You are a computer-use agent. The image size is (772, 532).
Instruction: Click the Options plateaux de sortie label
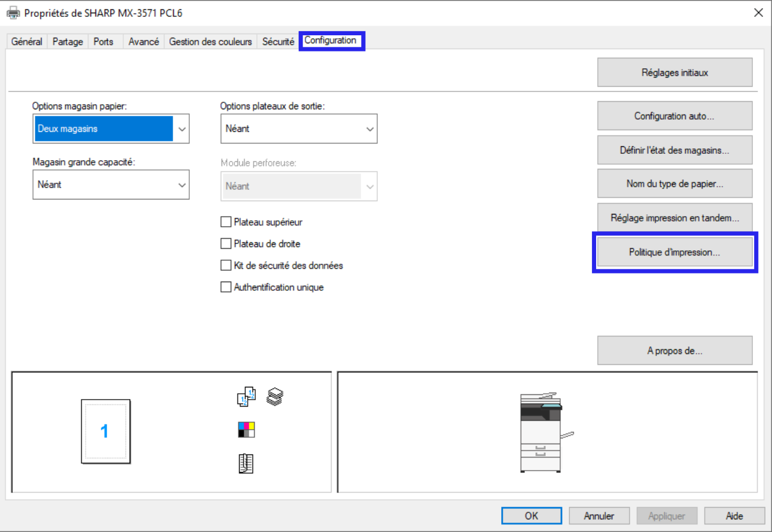point(273,106)
